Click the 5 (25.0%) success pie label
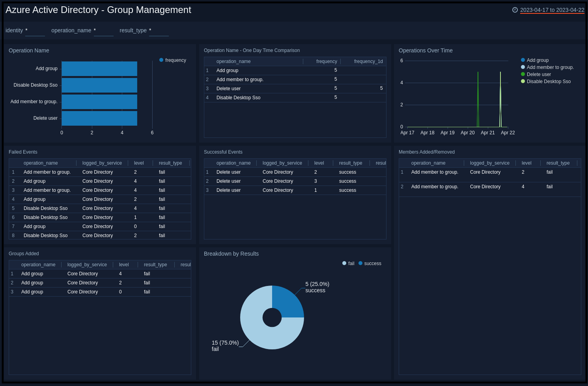The image size is (588, 386). (x=317, y=287)
